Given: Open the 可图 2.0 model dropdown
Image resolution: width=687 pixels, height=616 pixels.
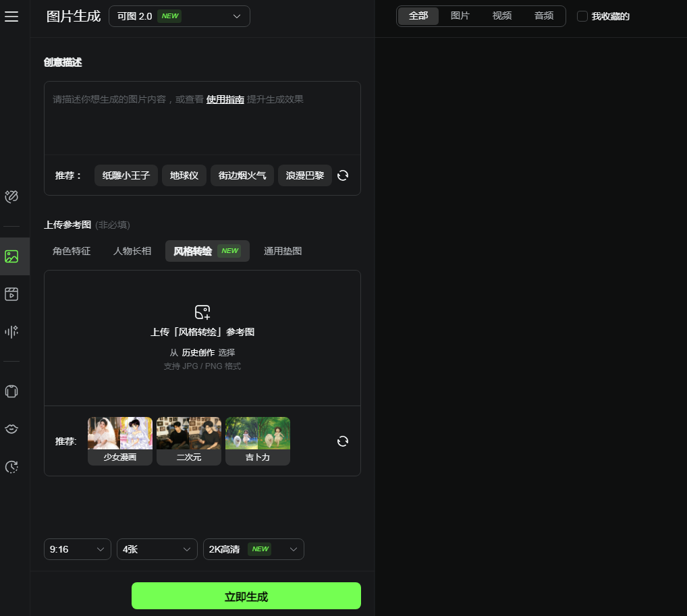Looking at the screenshot, I should click(x=179, y=16).
